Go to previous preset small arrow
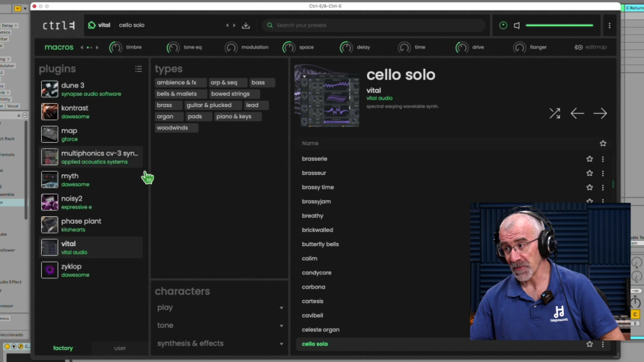 pos(227,25)
